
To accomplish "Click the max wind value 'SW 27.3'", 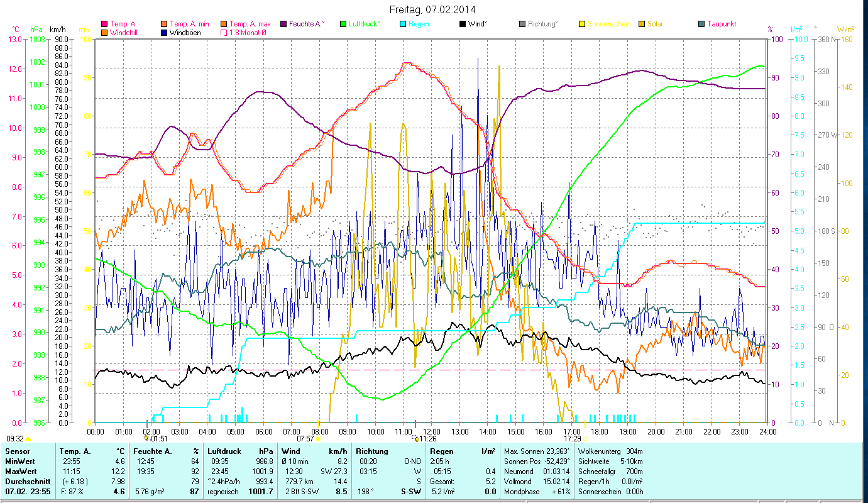I will (335, 472).
